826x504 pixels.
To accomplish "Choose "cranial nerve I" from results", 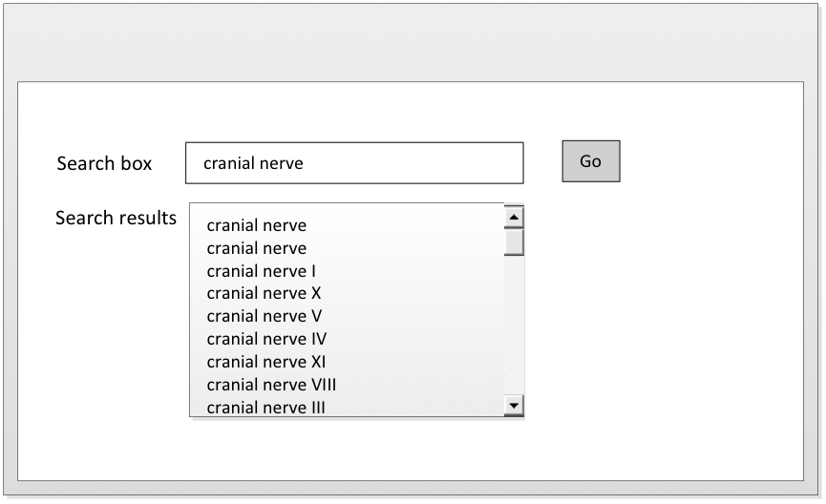I will coord(261,271).
